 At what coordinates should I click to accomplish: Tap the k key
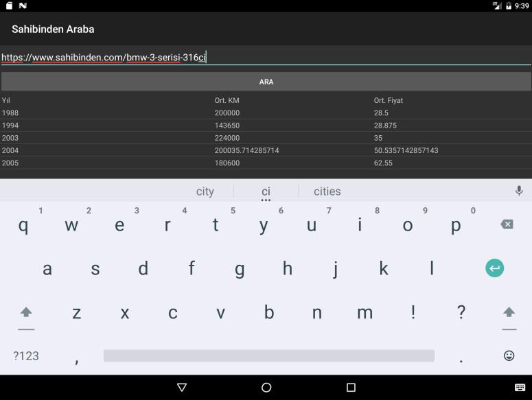tap(384, 268)
